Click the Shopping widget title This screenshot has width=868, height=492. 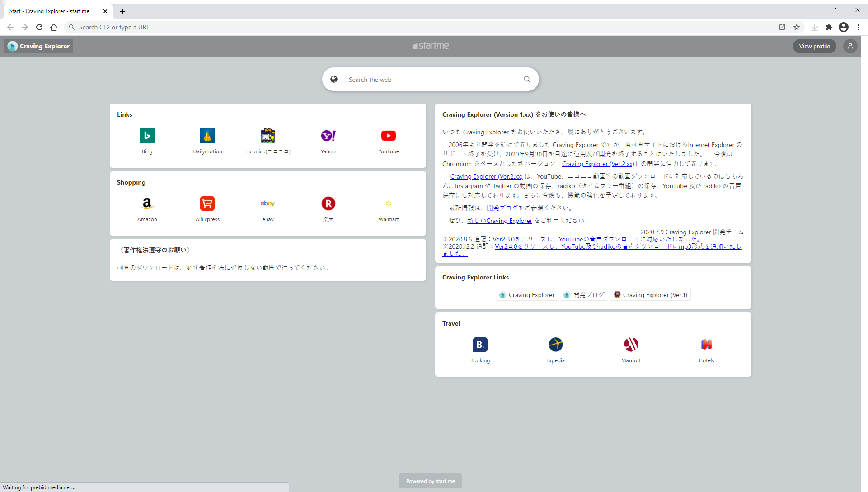point(131,182)
